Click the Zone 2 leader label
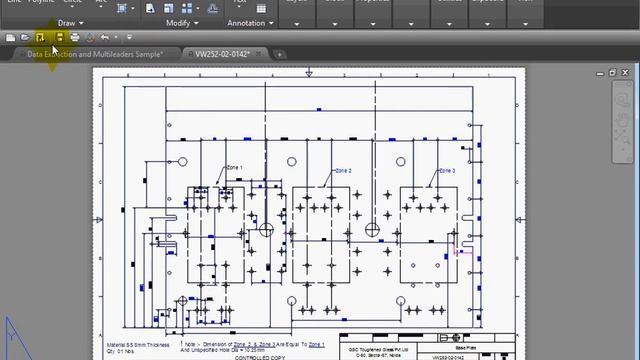Screen dimensions: 640x360 [x=343, y=171]
